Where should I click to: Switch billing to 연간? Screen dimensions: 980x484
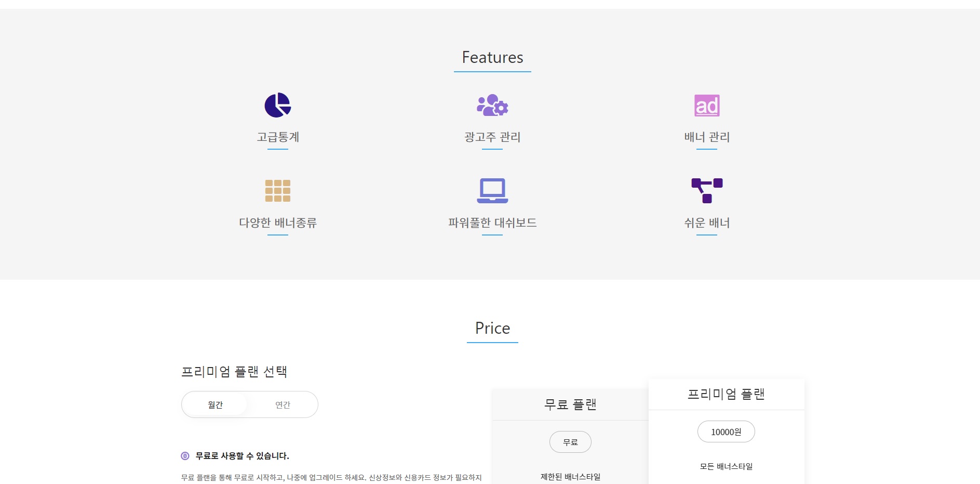283,404
